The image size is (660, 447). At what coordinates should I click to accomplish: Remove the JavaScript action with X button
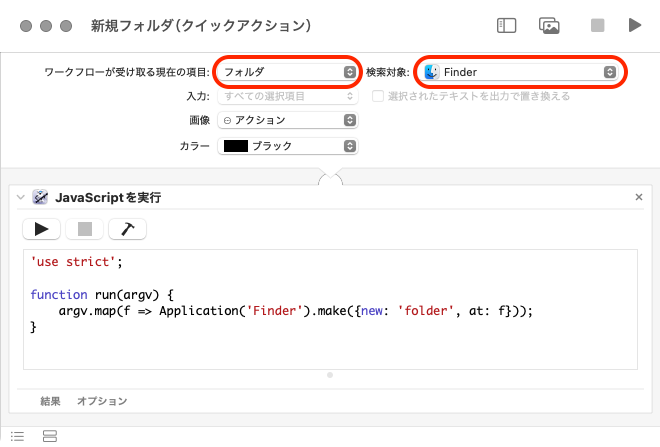click(639, 198)
